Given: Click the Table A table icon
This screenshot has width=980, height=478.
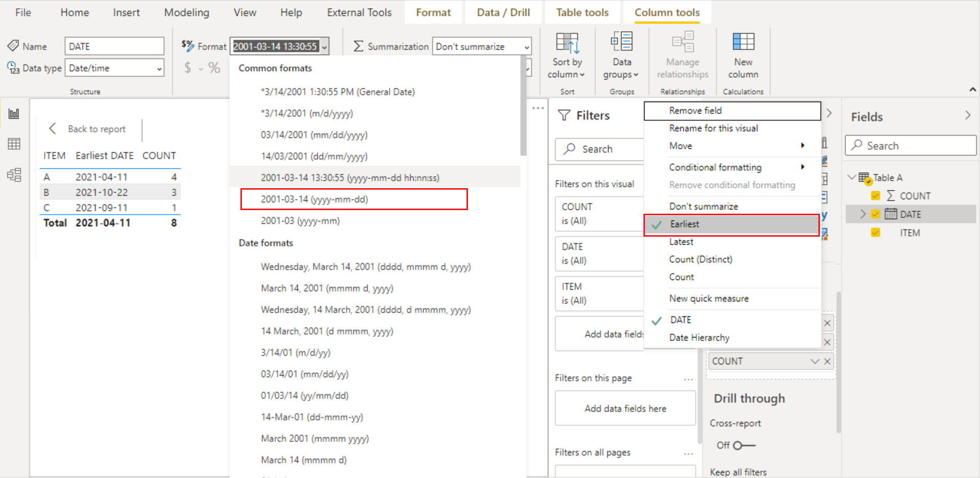Looking at the screenshot, I should coord(864,178).
